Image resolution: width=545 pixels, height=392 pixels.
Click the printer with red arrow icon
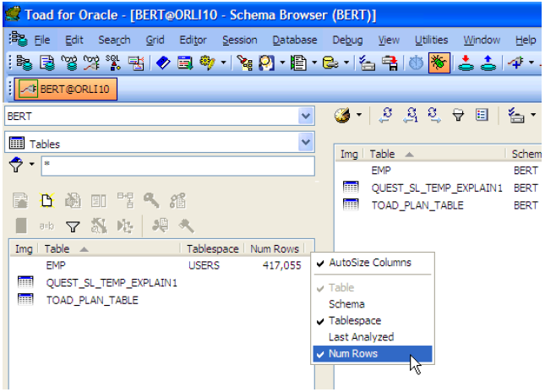click(390, 63)
